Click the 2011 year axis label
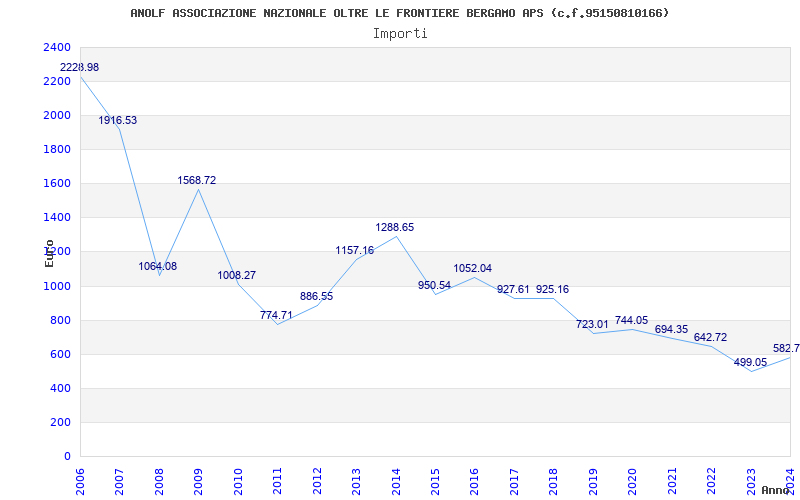Screen dimensions: 800x500 tap(278, 482)
